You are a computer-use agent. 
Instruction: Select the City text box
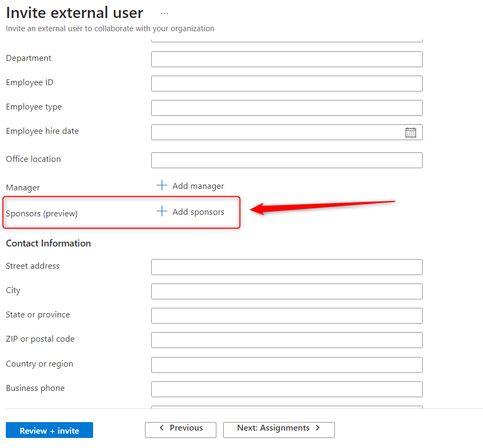coord(286,291)
